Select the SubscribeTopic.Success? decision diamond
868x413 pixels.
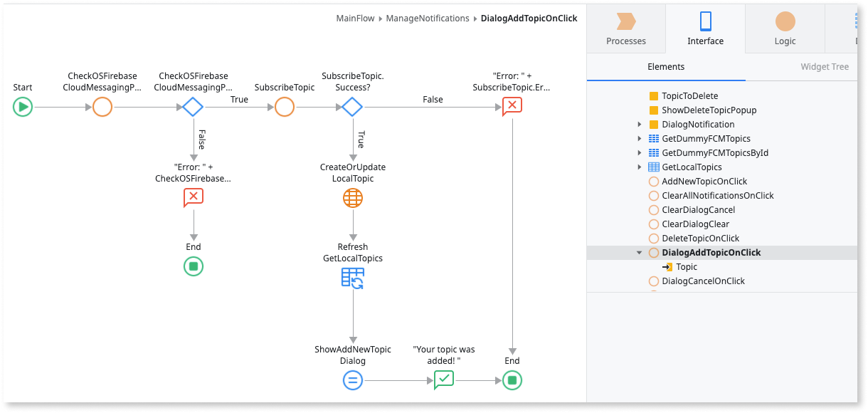pyautogui.click(x=352, y=107)
